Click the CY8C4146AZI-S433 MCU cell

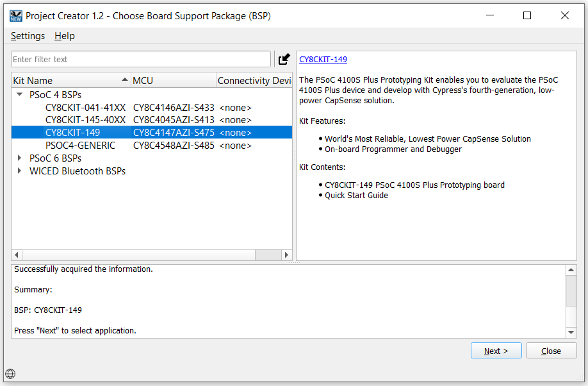(174, 108)
